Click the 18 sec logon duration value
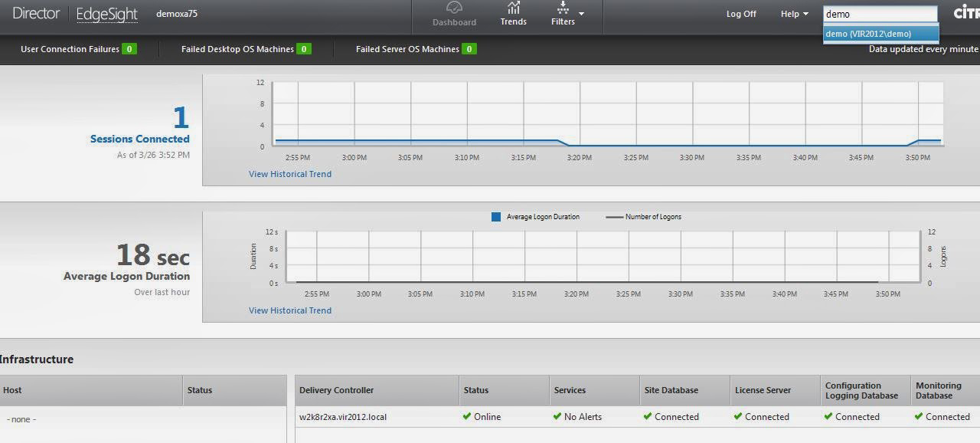This screenshot has height=443, width=980. (x=153, y=254)
